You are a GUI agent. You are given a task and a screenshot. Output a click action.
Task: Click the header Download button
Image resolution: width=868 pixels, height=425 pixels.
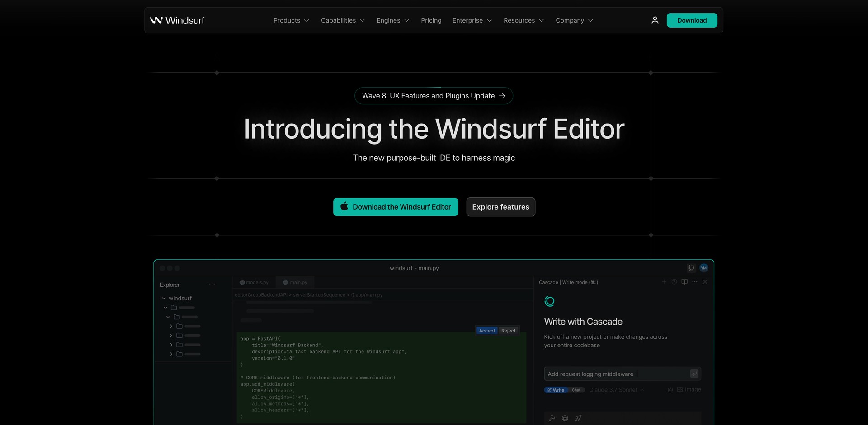[x=692, y=20]
